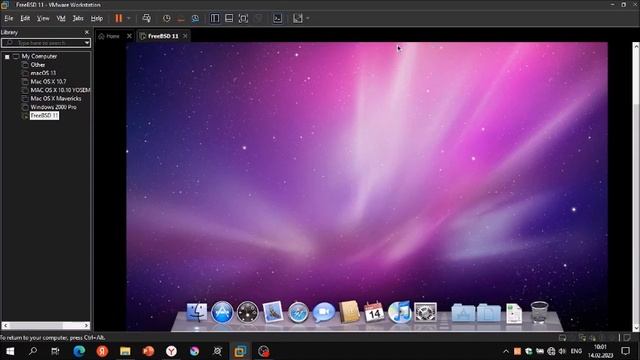
Task: Close the Home tab
Action: coord(129,36)
